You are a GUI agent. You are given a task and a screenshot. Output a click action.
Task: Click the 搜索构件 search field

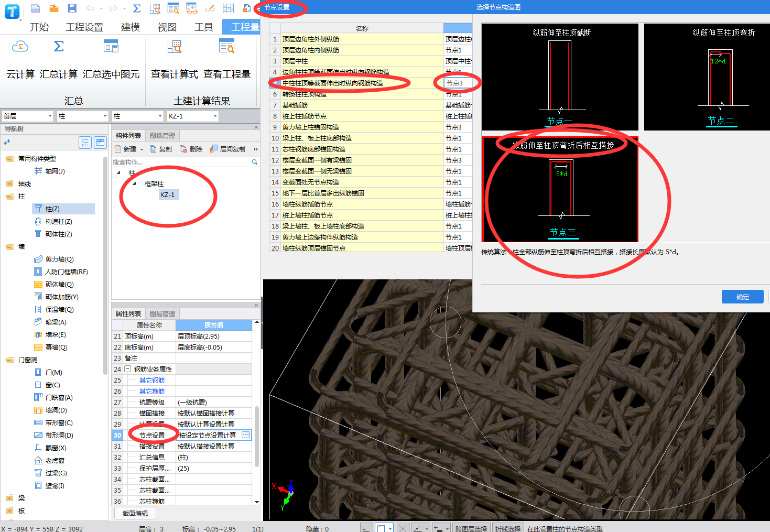pyautogui.click(x=181, y=162)
